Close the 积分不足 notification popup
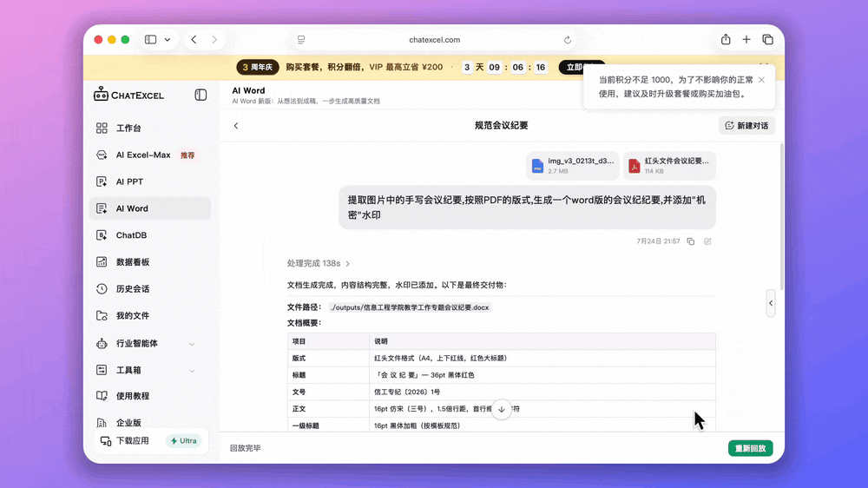The height and width of the screenshot is (488, 868). (x=762, y=80)
